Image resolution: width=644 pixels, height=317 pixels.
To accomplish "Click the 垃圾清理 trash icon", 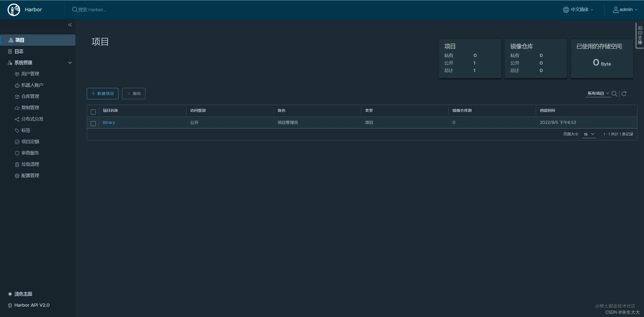I will [17, 165].
